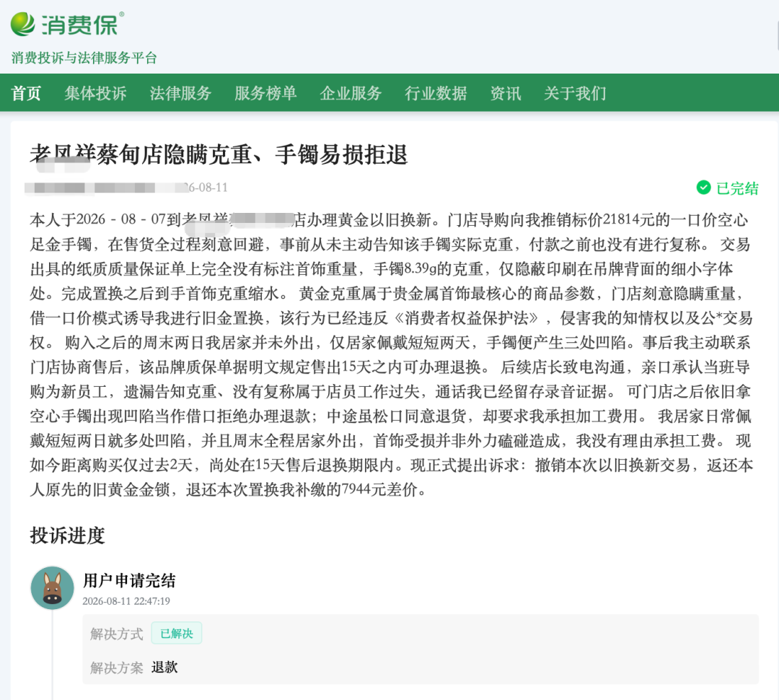
Task: Open the 首页 navigation tab
Action: pyautogui.click(x=26, y=93)
